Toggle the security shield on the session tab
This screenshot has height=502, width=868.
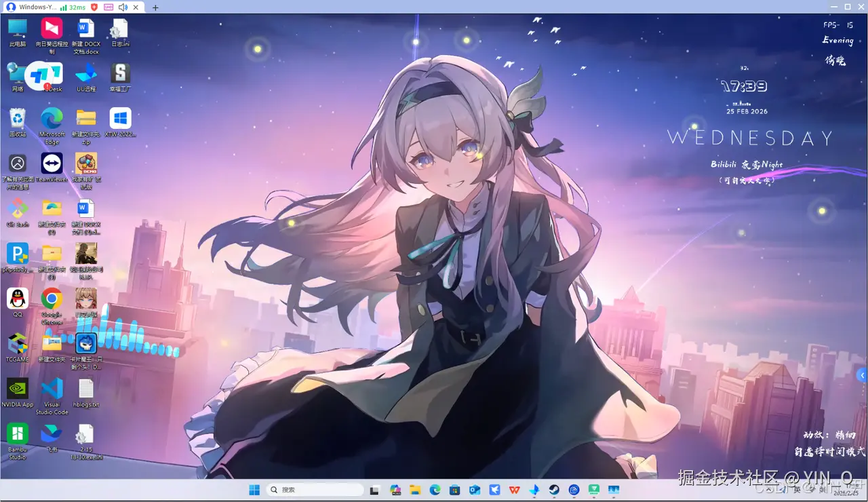pyautogui.click(x=94, y=7)
